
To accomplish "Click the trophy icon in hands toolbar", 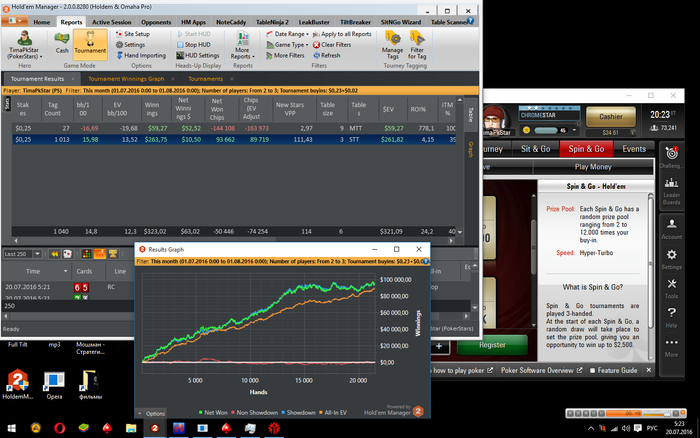I will pyautogui.click(x=113, y=254).
